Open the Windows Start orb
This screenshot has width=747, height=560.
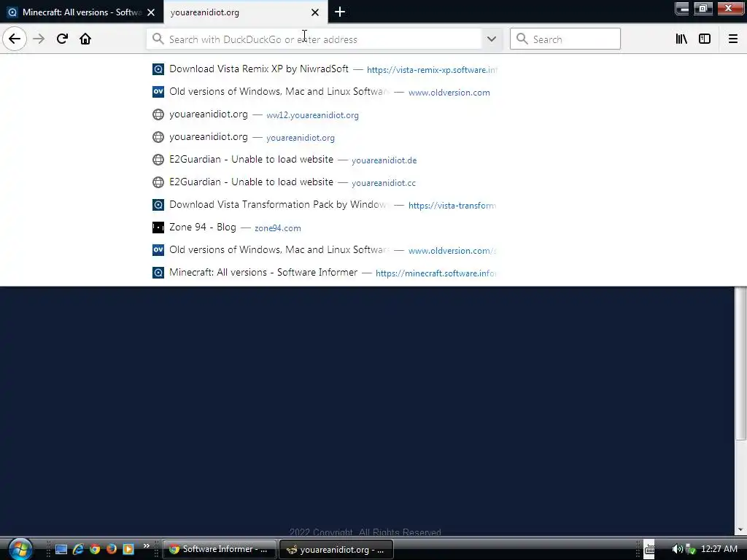point(20,548)
